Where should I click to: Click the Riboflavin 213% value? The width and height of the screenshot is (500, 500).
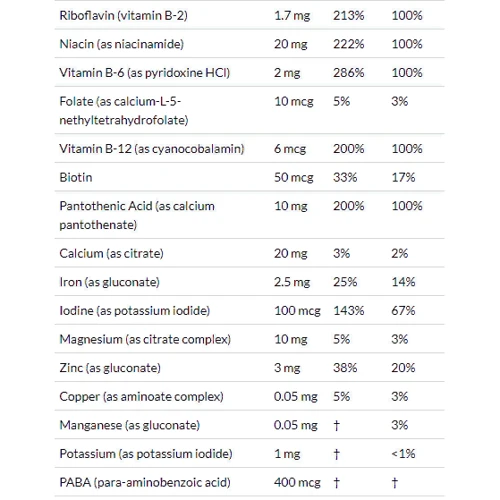[x=348, y=16]
